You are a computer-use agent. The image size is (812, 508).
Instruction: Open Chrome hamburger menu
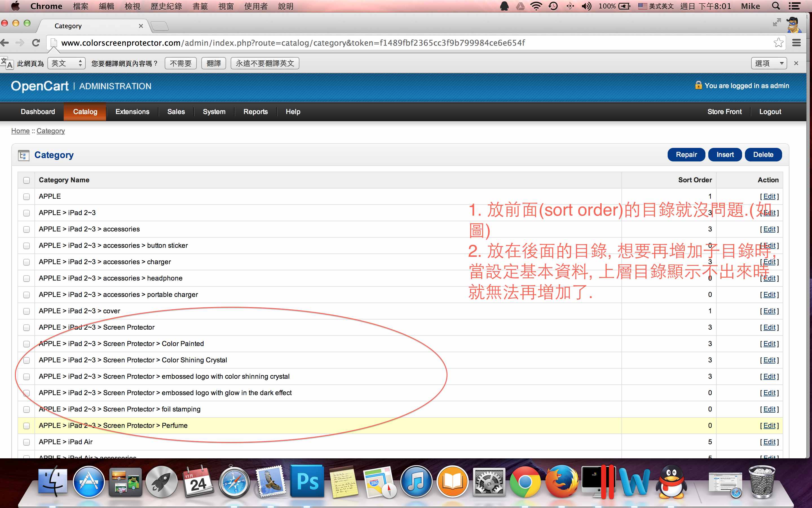796,43
